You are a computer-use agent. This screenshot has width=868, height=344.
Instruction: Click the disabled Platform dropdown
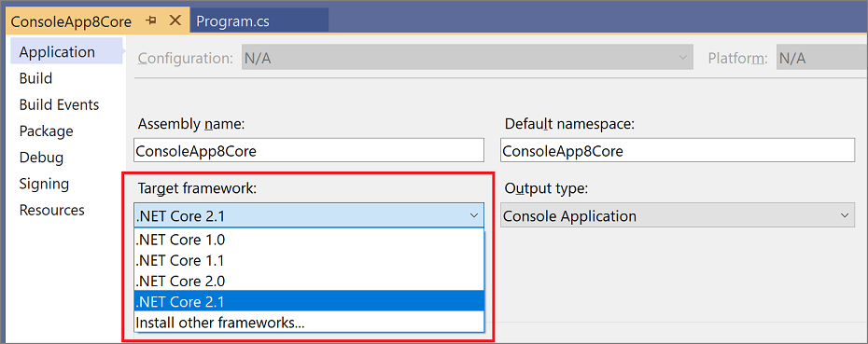click(822, 58)
